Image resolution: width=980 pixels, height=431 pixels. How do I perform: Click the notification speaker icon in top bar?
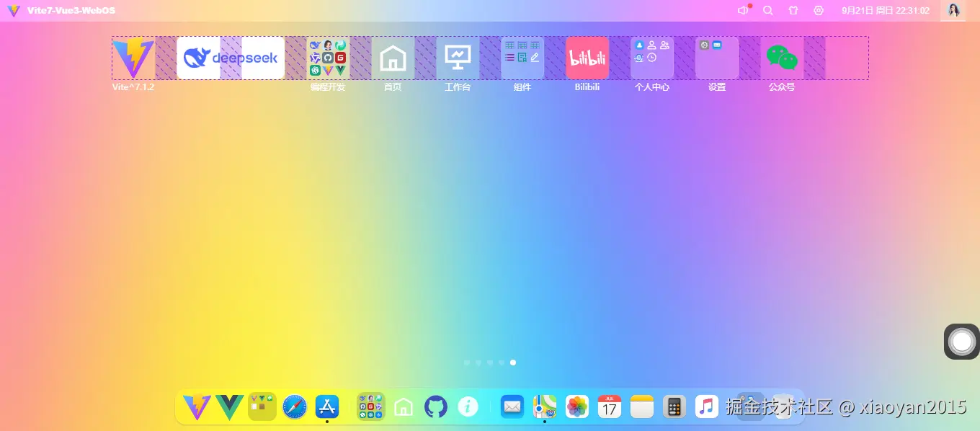coord(744,11)
